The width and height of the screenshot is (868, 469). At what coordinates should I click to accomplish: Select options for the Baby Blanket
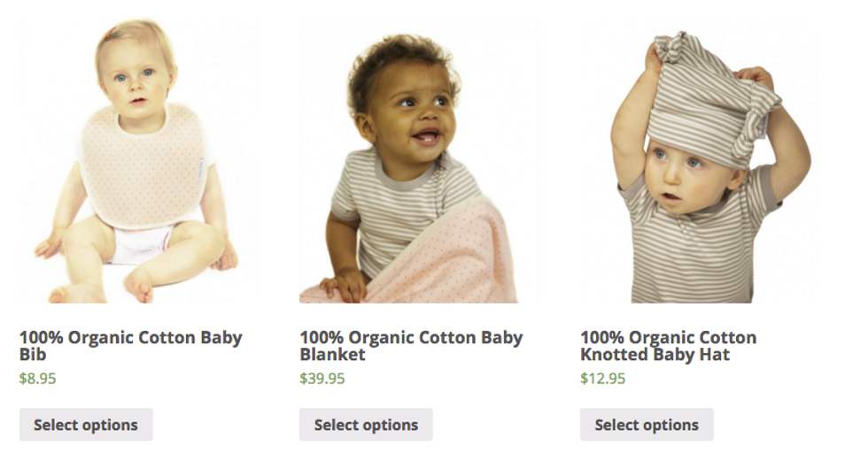(x=366, y=425)
